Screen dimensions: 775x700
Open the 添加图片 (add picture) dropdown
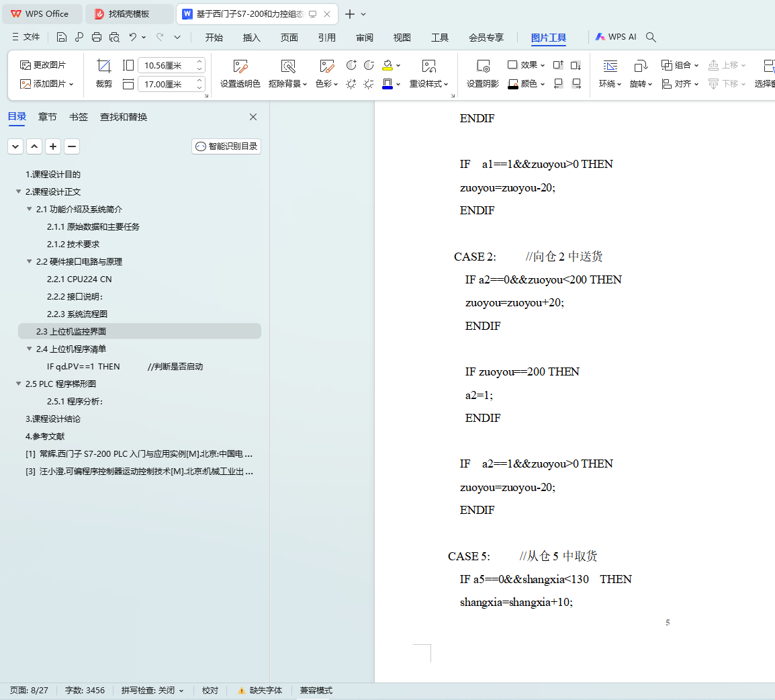tap(47, 83)
